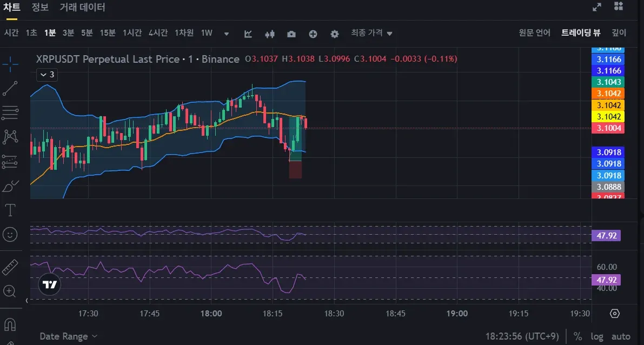
Task: Collapse the indicator legend showing 3
Action: tap(47, 74)
